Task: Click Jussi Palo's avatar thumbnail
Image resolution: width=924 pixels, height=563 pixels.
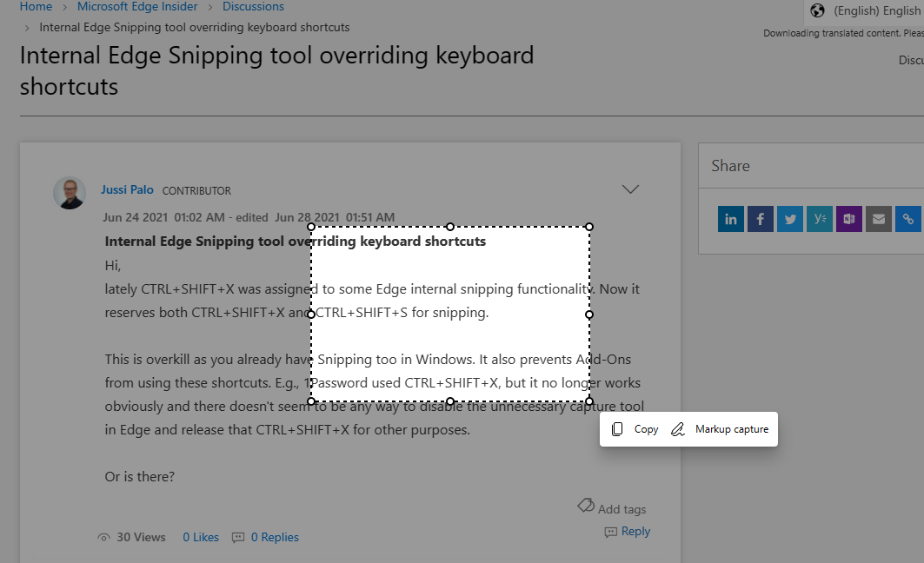Action: pyautogui.click(x=70, y=193)
